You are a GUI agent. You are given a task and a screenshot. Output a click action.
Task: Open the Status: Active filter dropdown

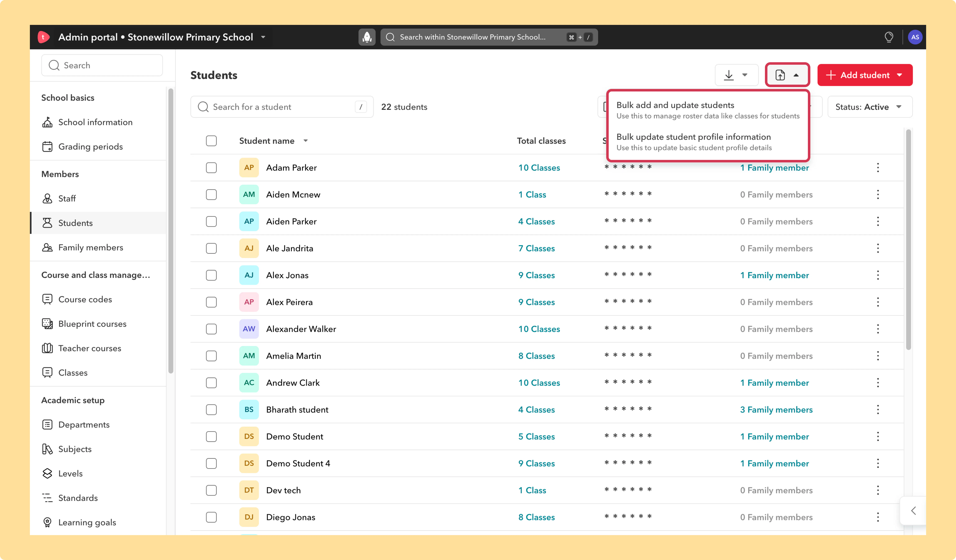tap(870, 107)
